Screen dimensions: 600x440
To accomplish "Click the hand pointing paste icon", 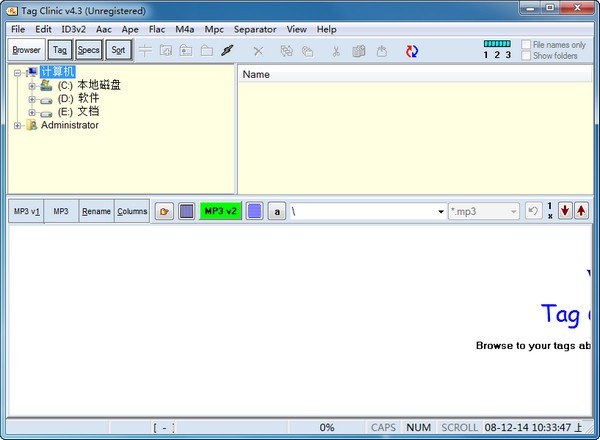I will (382, 51).
